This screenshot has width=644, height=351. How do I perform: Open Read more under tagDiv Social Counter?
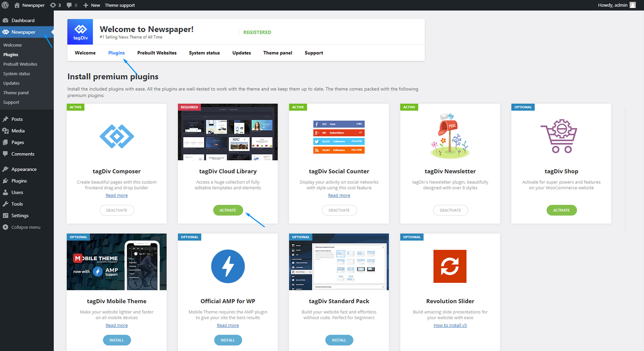[x=339, y=195]
